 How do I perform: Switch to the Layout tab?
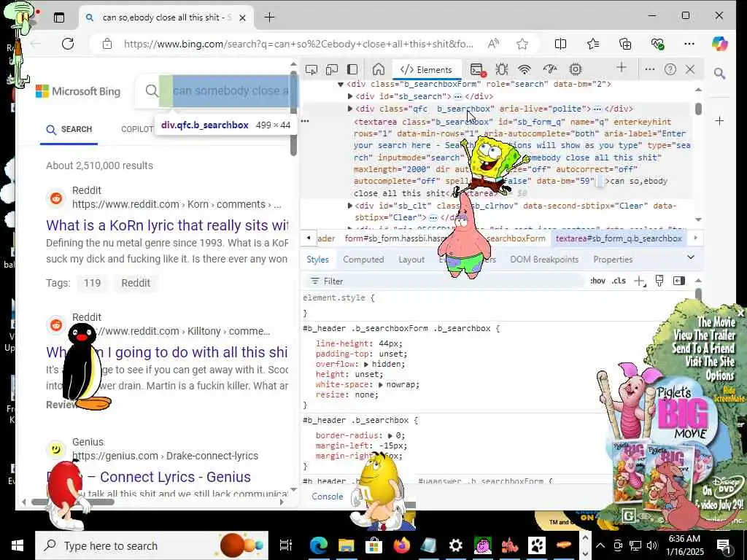coord(411,260)
